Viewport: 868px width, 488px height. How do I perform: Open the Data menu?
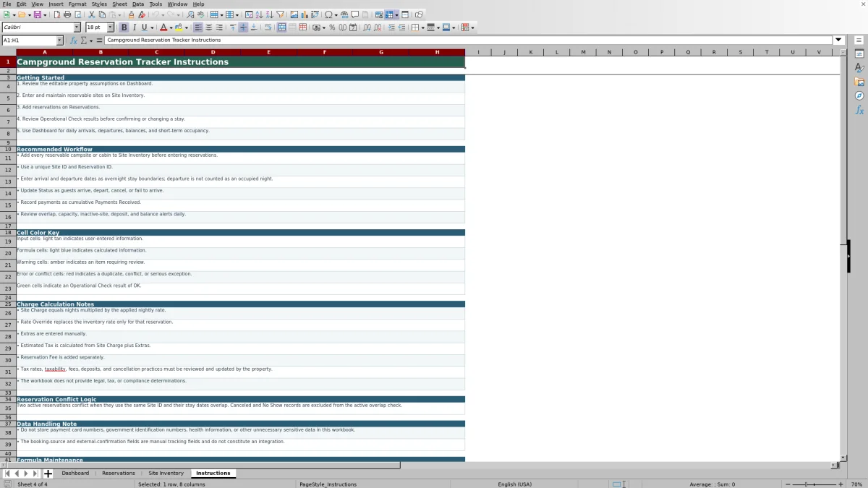pos(137,4)
